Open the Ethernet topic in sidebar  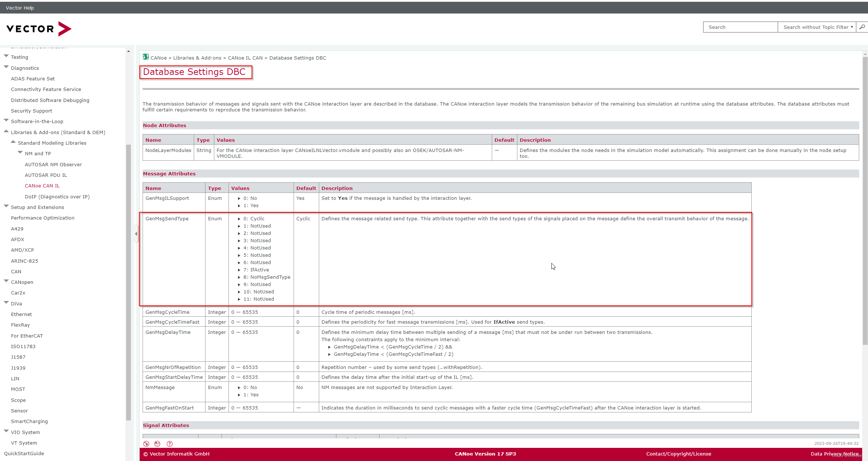(x=21, y=315)
